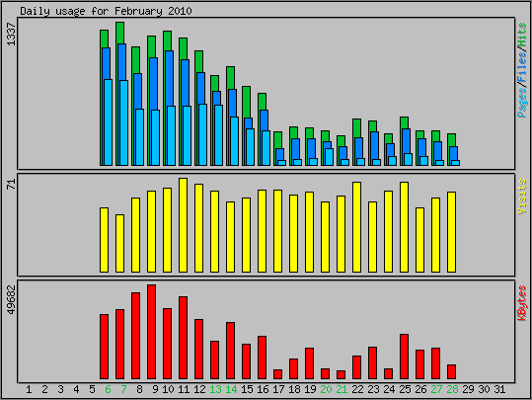The height and width of the screenshot is (400, 532).
Task: Click the Pages/Files/Hits vertical legend
Action: pos(522,70)
